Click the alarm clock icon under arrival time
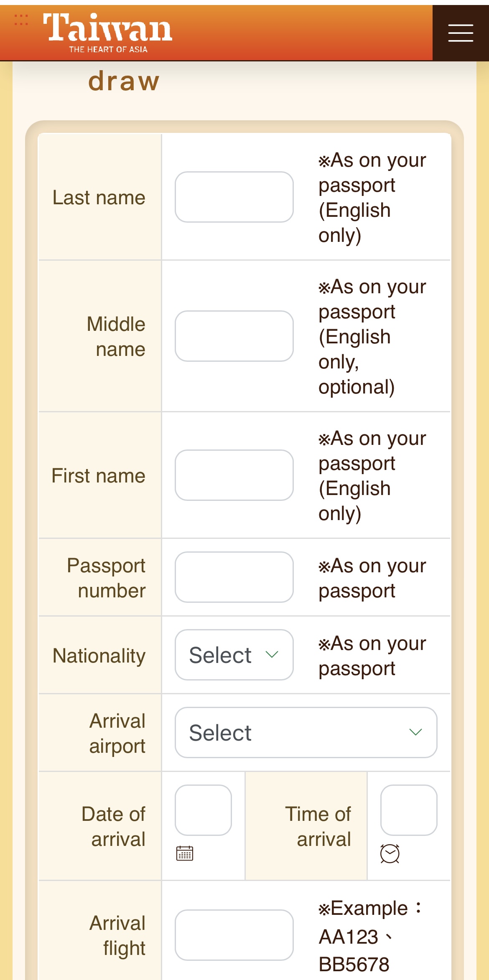 pos(390,853)
